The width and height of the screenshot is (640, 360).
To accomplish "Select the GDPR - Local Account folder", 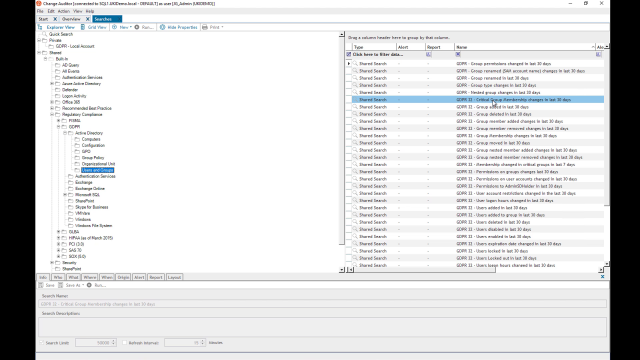I will tap(75, 47).
